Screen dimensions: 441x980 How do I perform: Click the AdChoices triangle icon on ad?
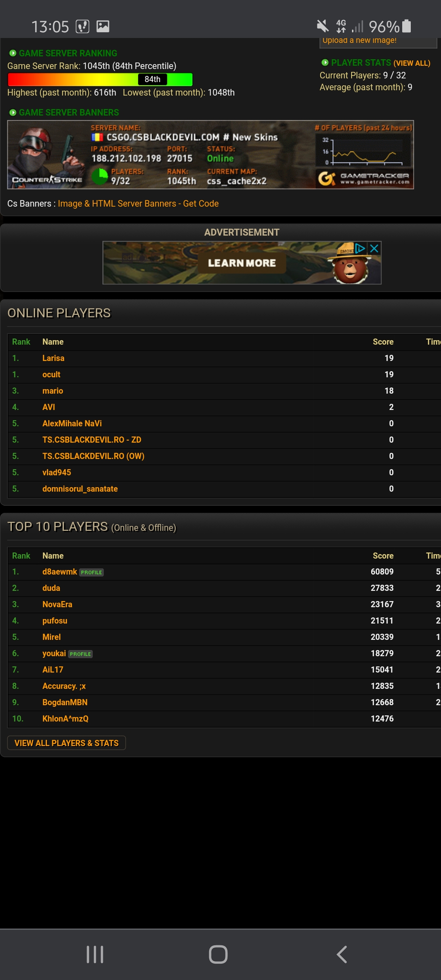tap(360, 248)
